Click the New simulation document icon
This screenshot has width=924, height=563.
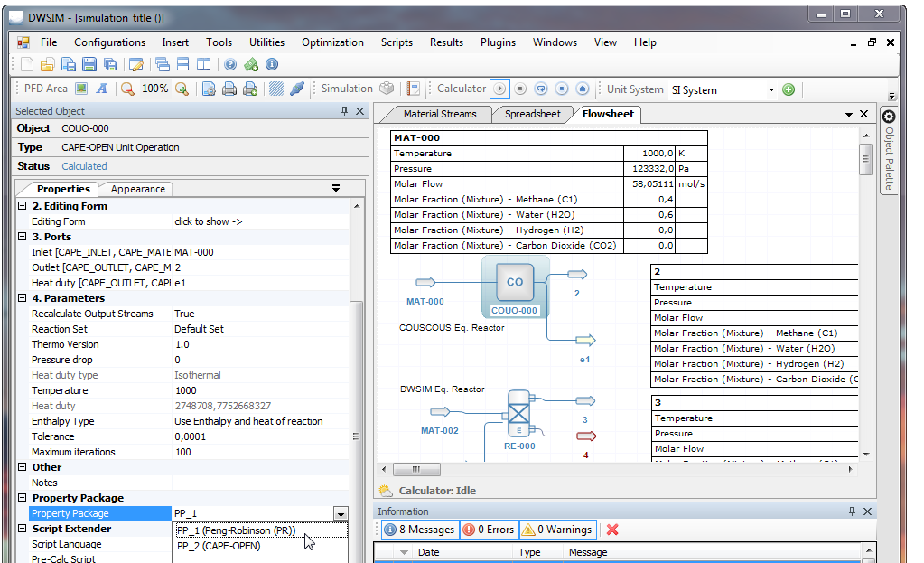tap(27, 64)
